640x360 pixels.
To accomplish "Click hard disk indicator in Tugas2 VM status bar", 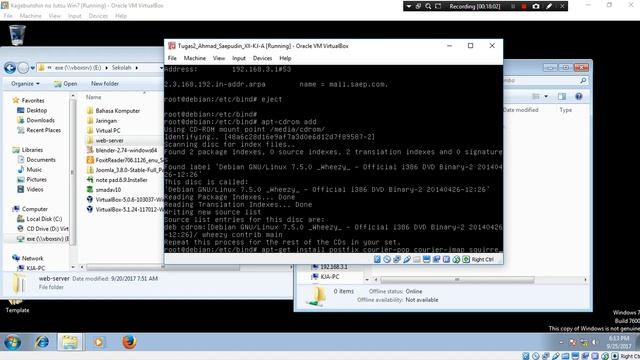I will click(x=377, y=259).
